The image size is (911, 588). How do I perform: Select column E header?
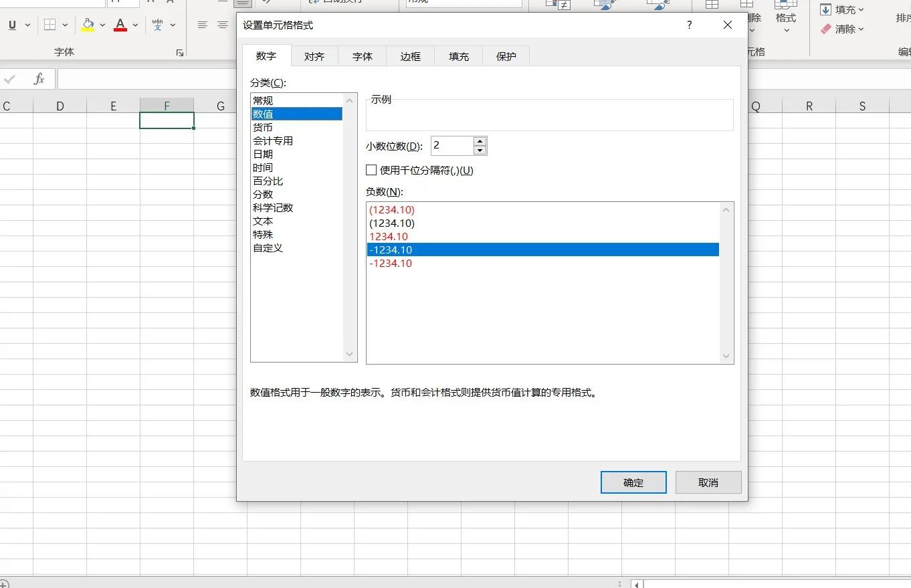coord(114,106)
